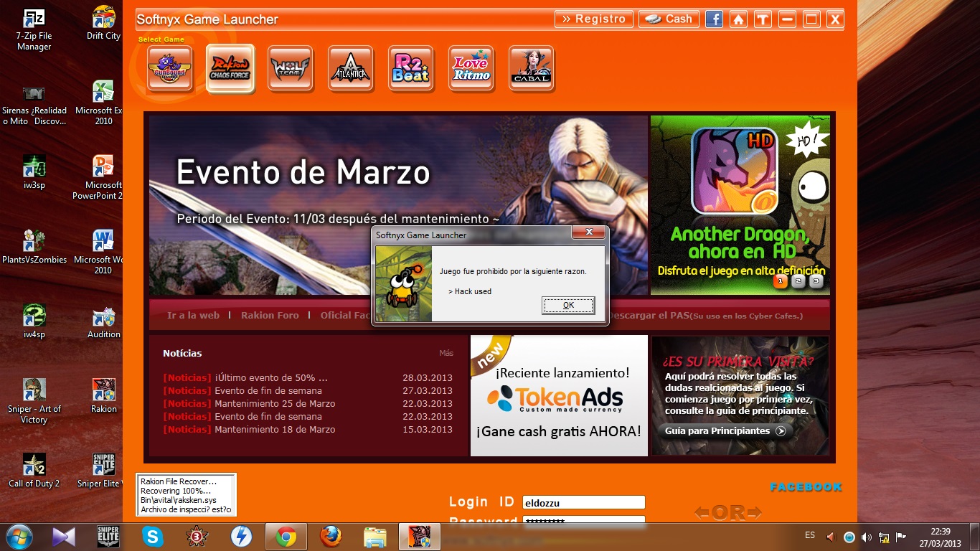Click the FACEBOOK link above the login area
The width and height of the screenshot is (980, 551).
click(x=806, y=487)
